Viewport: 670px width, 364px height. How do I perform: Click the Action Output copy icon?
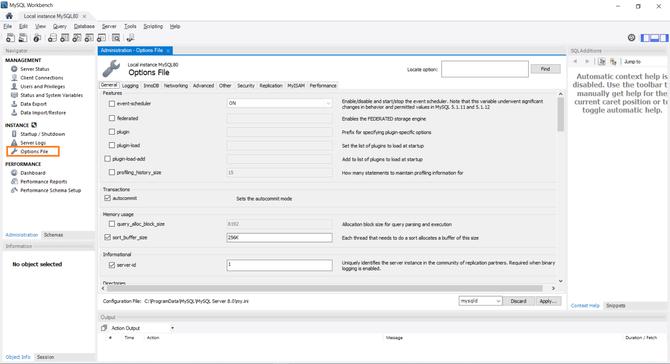point(104,328)
